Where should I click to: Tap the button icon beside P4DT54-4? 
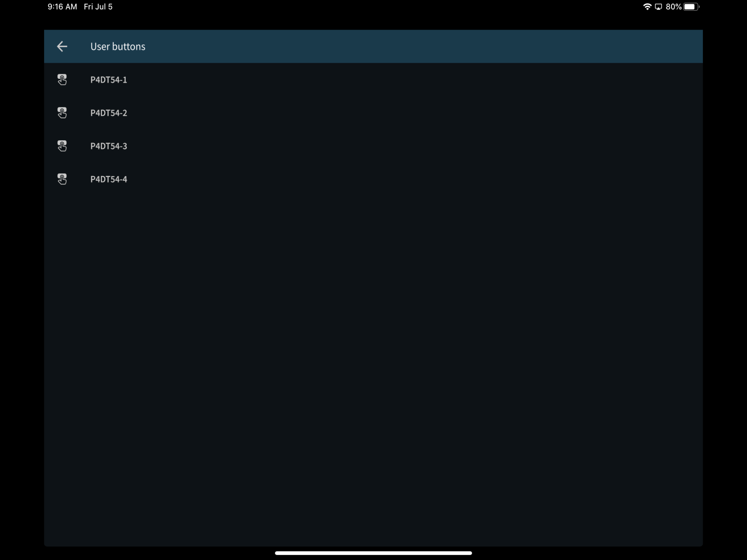[x=62, y=179]
